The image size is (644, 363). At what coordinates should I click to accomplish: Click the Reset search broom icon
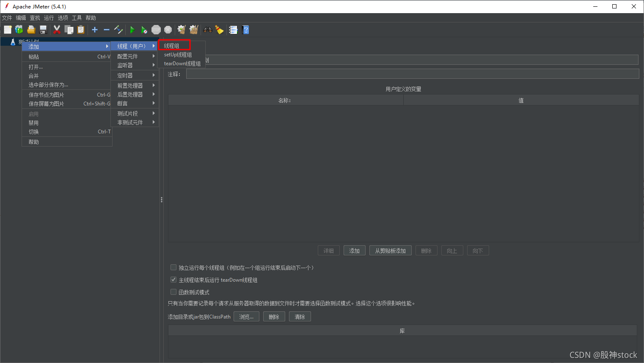pyautogui.click(x=219, y=30)
